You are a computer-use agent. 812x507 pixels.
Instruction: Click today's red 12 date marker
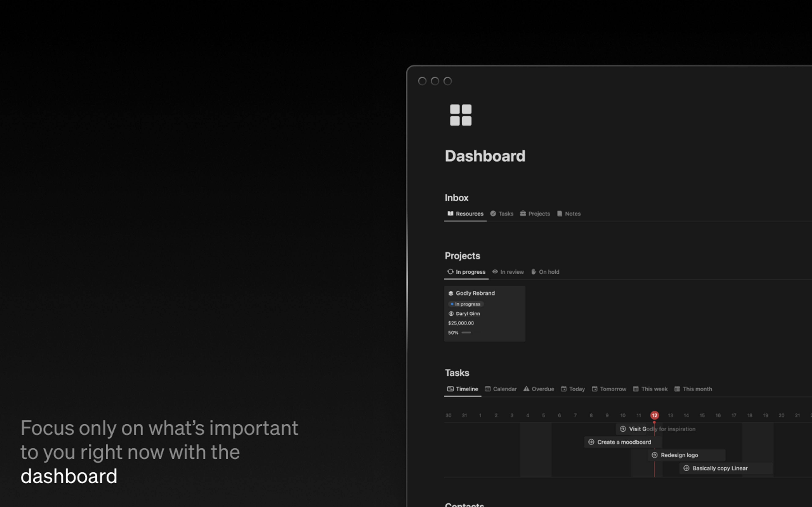coord(654,416)
